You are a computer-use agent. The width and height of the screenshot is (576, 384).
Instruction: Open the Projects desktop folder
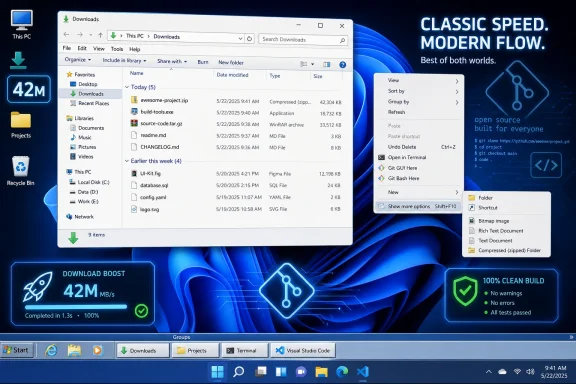coord(21,125)
